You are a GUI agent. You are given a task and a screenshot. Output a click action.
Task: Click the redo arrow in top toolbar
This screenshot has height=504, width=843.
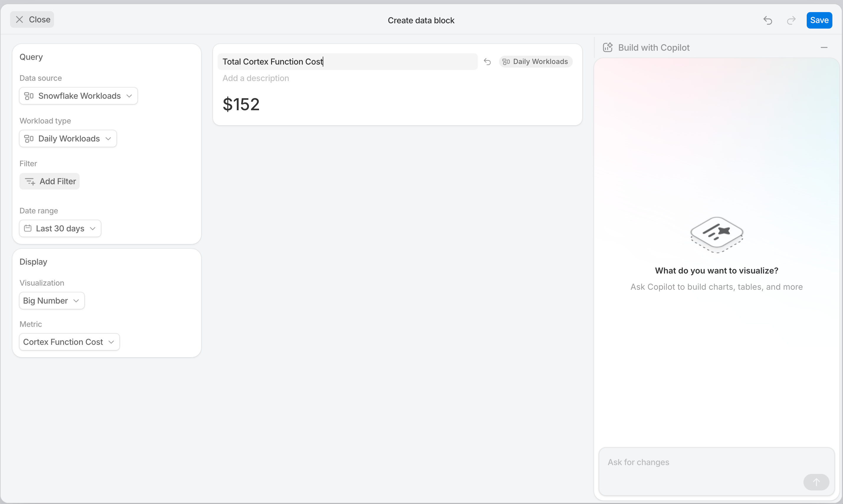tap(791, 20)
